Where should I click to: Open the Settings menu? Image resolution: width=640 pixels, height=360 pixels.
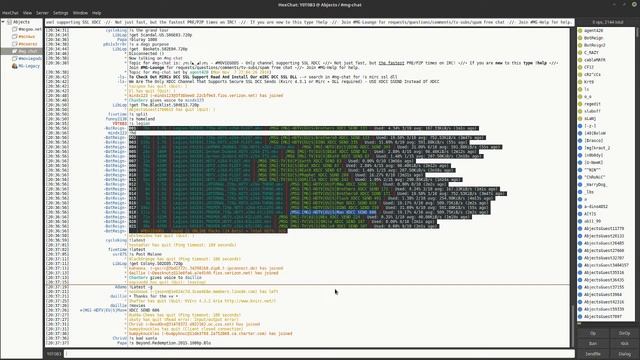60,13
